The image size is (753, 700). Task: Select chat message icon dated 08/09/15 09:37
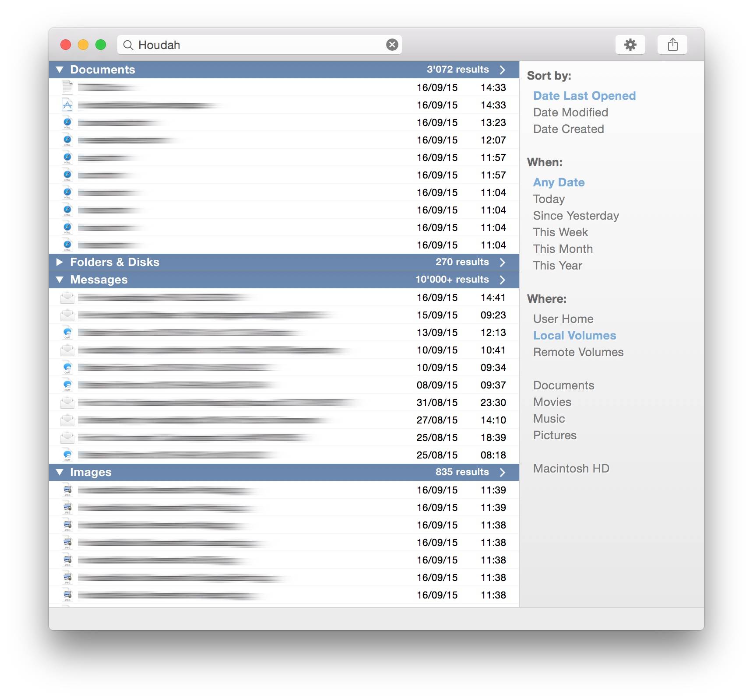(x=67, y=385)
